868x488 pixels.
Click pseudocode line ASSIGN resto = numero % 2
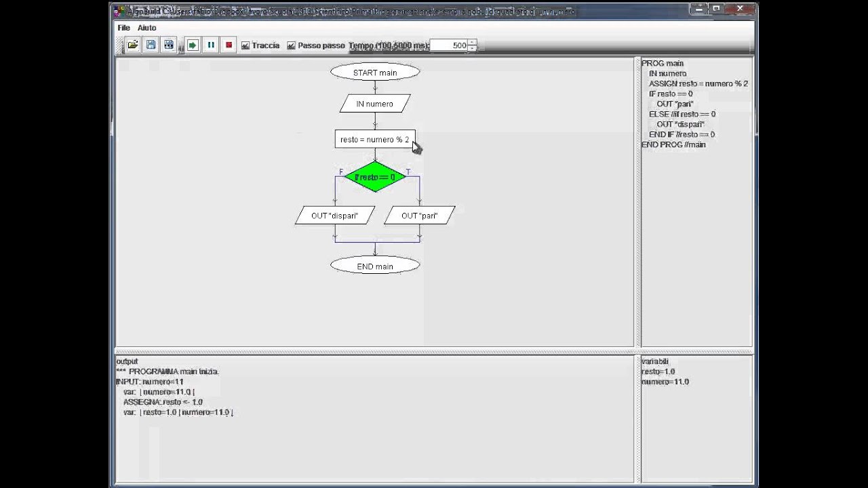coord(698,83)
